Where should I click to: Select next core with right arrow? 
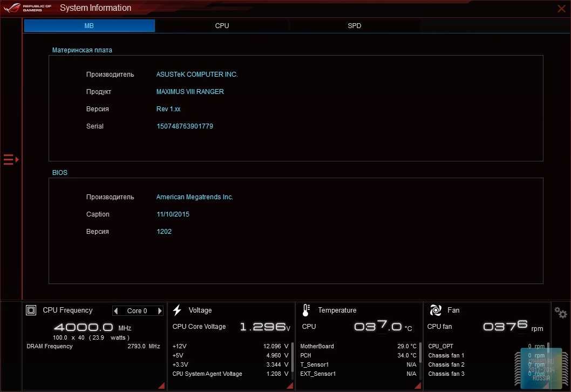pos(160,311)
